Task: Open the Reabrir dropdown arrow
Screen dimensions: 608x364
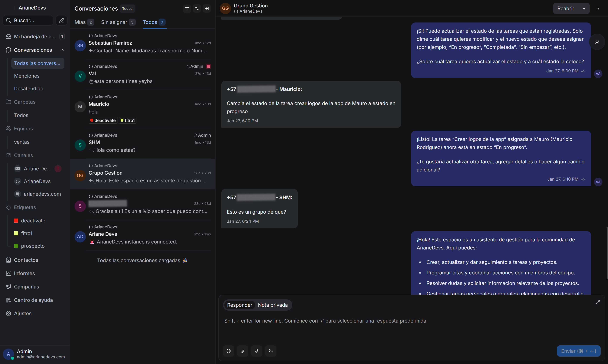Action: pos(584,9)
